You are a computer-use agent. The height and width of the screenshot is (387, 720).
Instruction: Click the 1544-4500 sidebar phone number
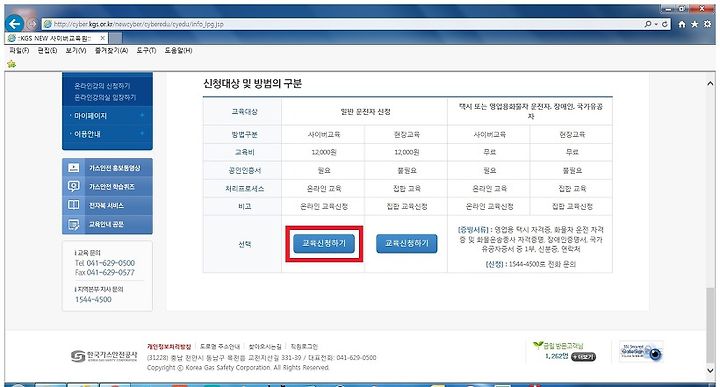[93, 299]
